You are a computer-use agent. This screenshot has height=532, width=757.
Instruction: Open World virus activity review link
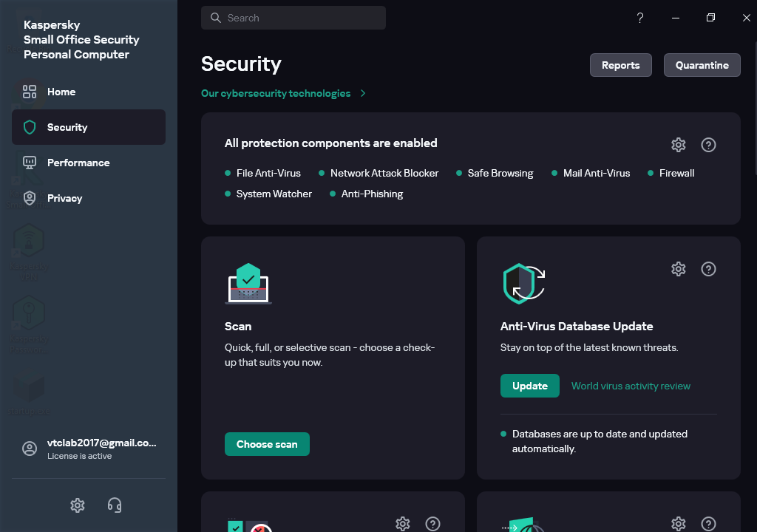(x=631, y=386)
